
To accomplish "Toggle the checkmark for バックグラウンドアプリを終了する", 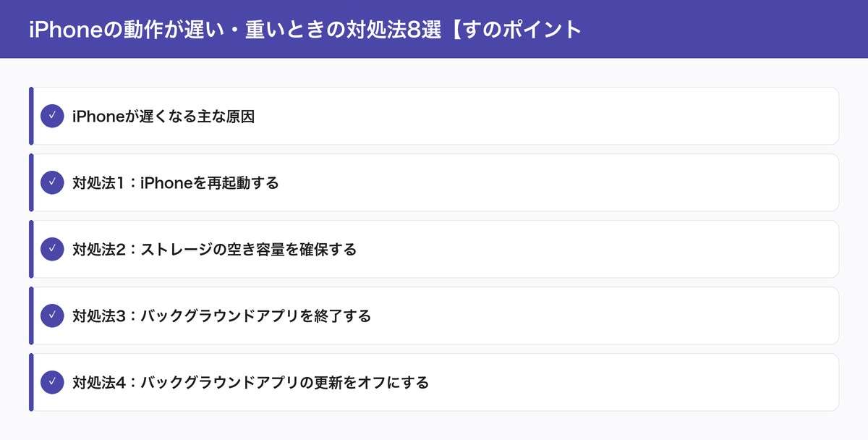I will (x=52, y=316).
